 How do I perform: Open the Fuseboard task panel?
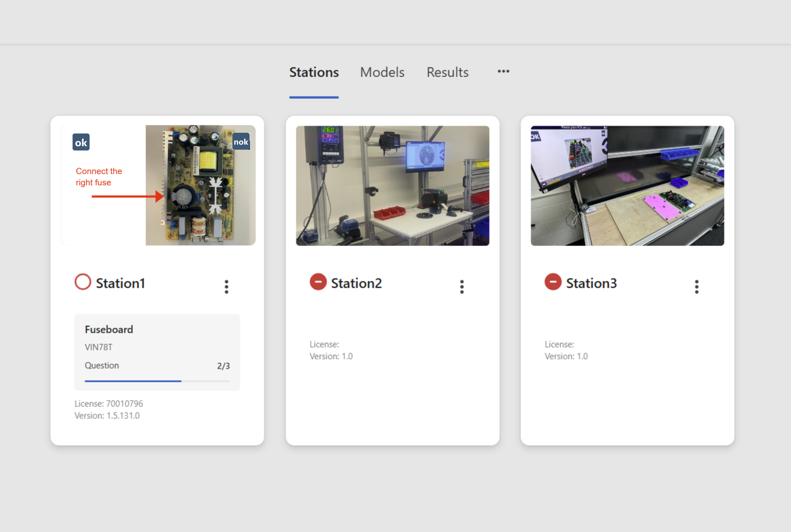pos(157,353)
